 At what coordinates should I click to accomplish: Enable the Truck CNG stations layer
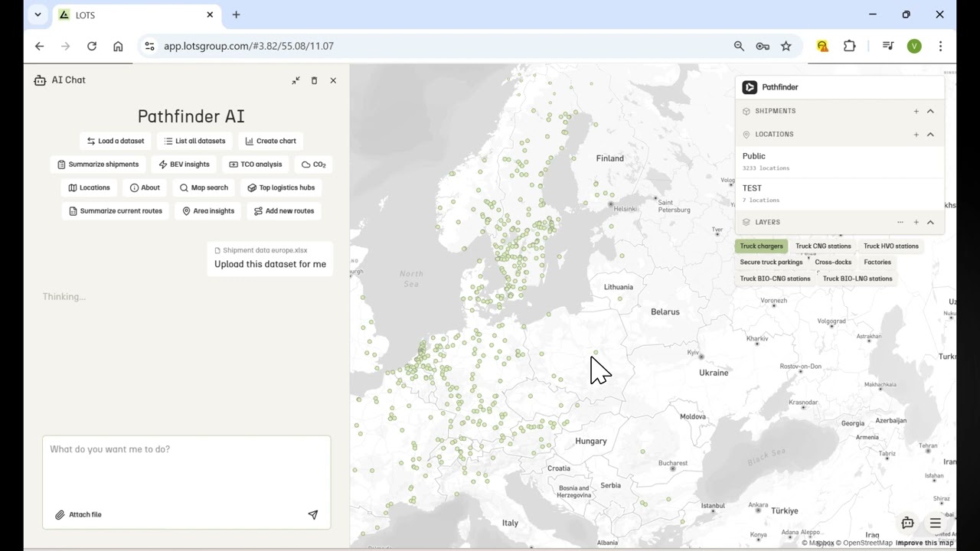click(x=823, y=246)
